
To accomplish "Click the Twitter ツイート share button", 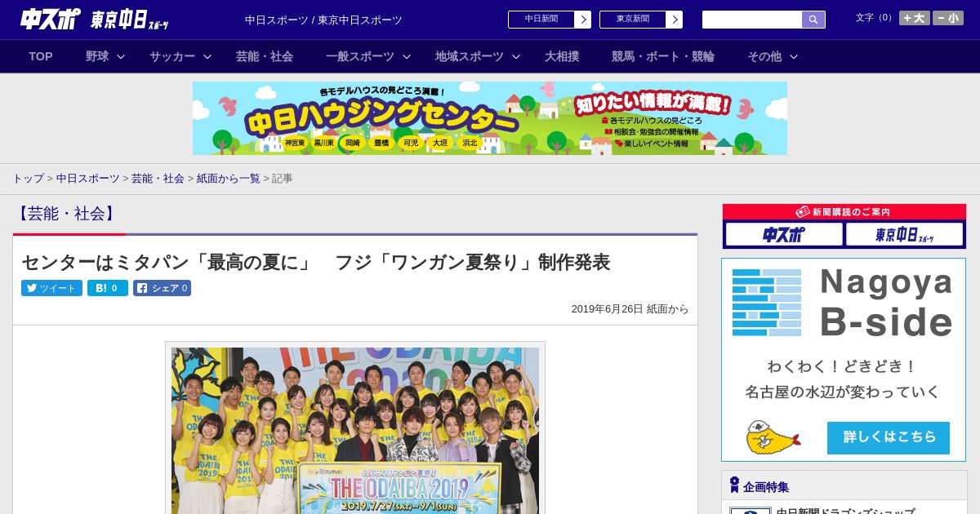I will [51, 288].
